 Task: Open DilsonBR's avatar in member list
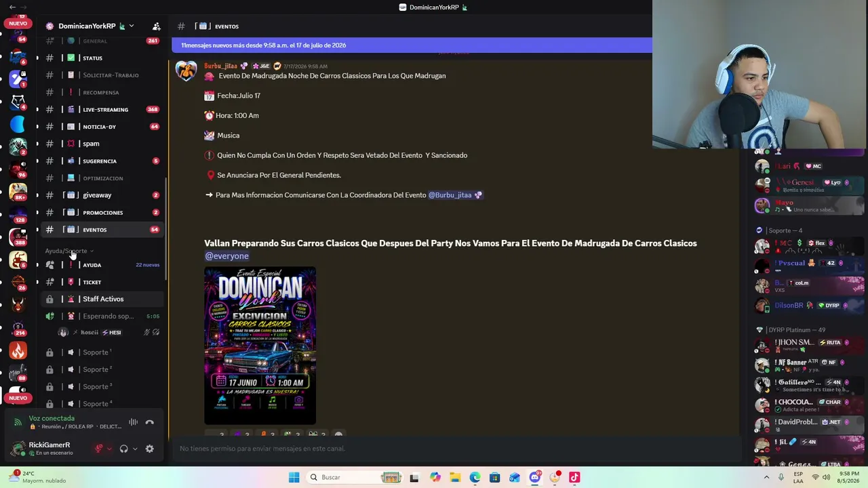pos(762,305)
